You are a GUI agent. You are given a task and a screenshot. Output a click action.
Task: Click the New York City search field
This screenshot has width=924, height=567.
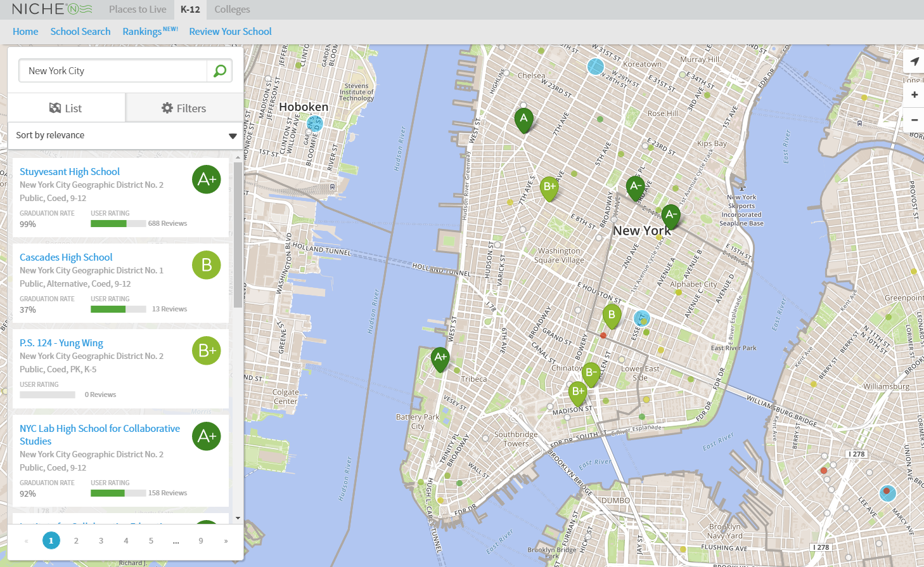[x=114, y=71]
